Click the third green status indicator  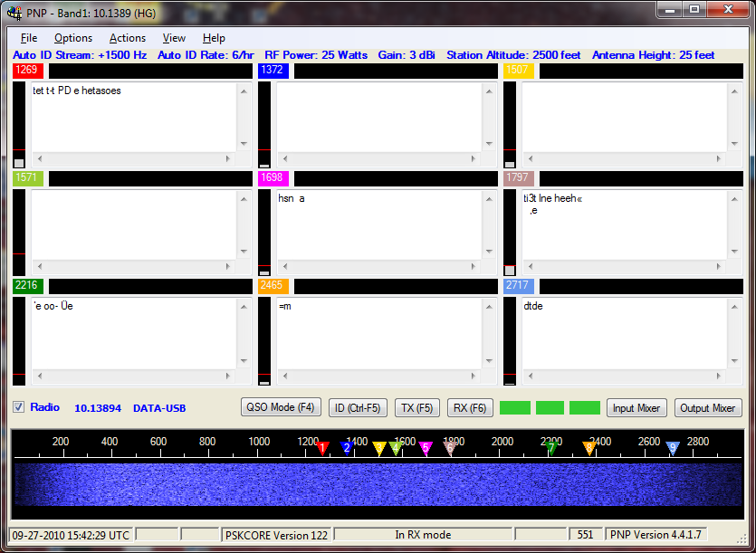pyautogui.click(x=584, y=408)
